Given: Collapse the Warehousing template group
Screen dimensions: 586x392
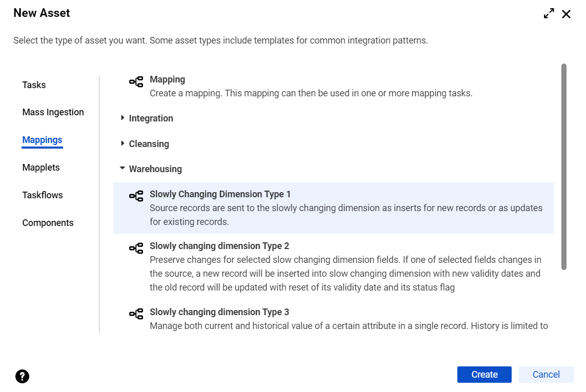Looking at the screenshot, I should [122, 169].
